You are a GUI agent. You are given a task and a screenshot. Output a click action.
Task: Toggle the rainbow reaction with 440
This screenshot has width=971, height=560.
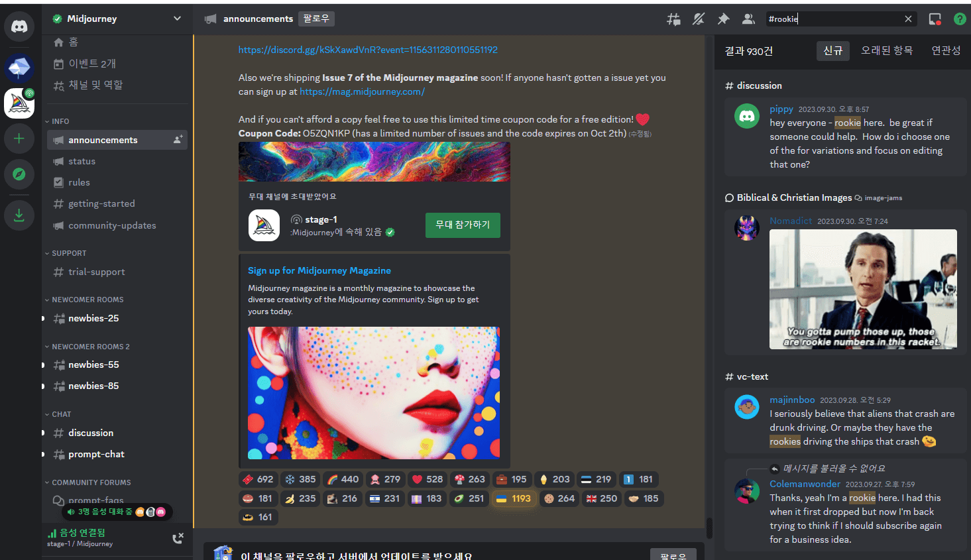343,479
